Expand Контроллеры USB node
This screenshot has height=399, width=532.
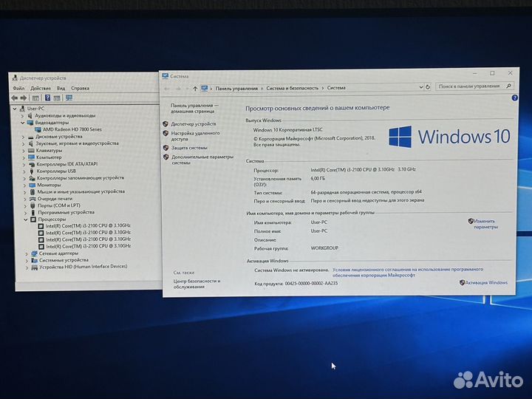pyautogui.click(x=24, y=171)
